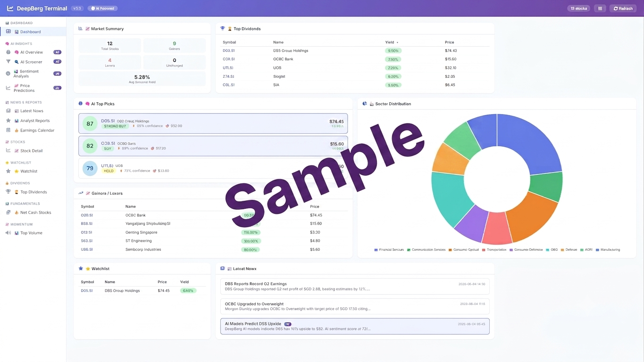The width and height of the screenshot is (644, 362).
Task: Open the OCBC Bank row in Top Dividends
Action: click(x=356, y=59)
